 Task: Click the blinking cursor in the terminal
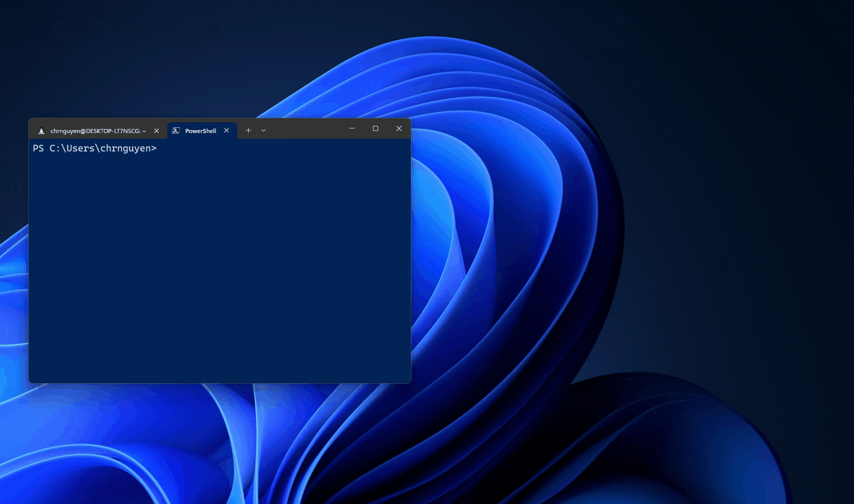164,148
